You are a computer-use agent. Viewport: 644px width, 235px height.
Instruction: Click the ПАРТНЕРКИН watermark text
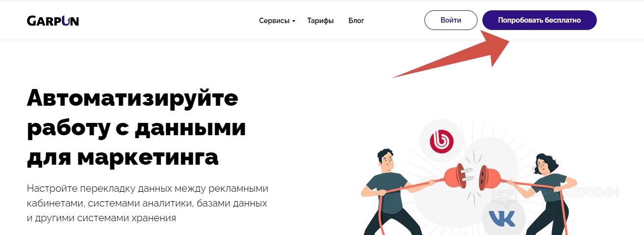pos(570,193)
